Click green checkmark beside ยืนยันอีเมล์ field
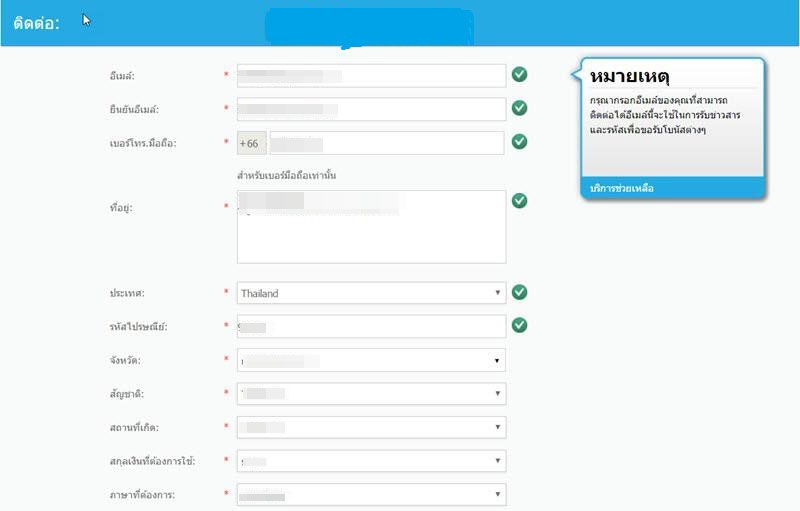This screenshot has width=800, height=511. point(519,108)
